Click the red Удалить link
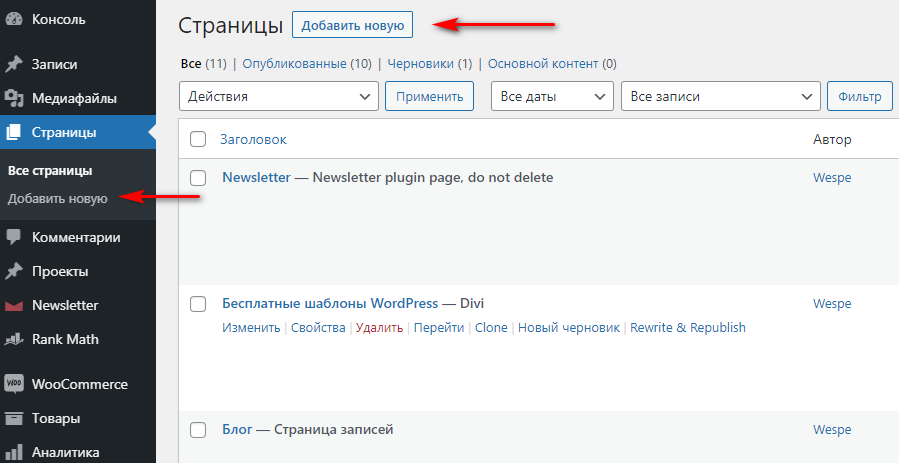The image size is (899, 463). 379,328
